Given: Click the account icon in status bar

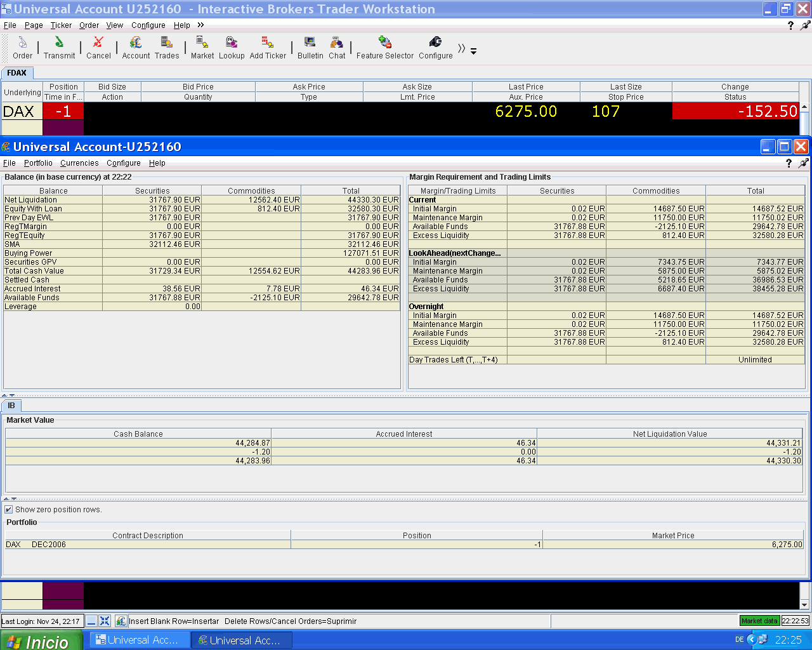Looking at the screenshot, I should 121,621.
